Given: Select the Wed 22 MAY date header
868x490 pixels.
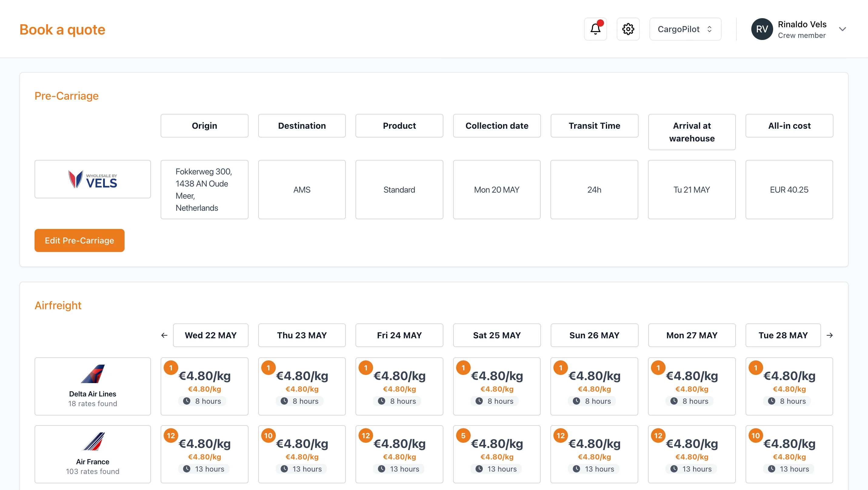Looking at the screenshot, I should pos(211,335).
